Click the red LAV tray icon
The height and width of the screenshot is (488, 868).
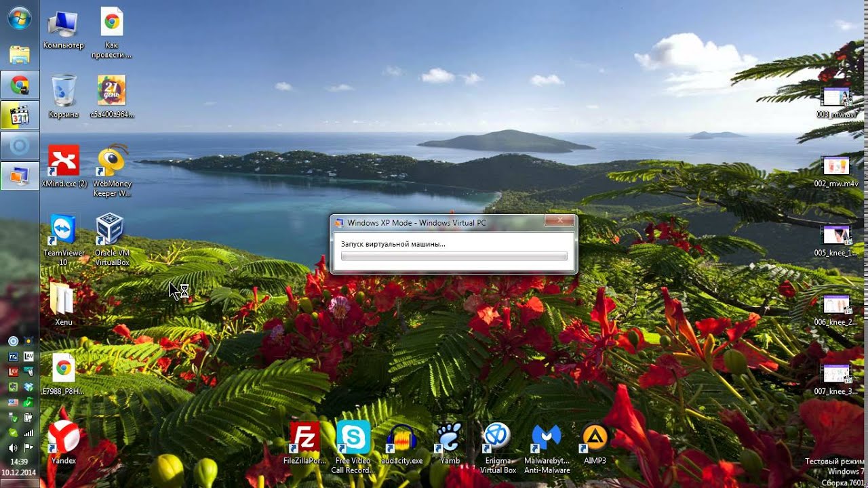click(13, 371)
